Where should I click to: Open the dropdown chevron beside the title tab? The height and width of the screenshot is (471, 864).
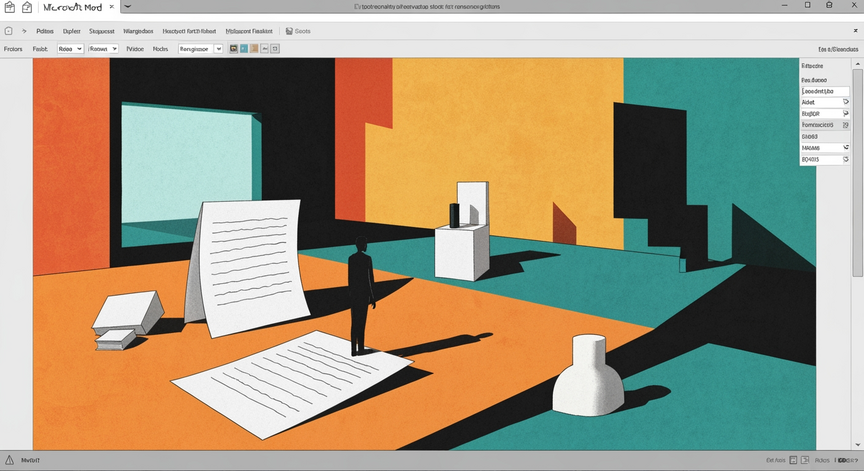pos(127,7)
